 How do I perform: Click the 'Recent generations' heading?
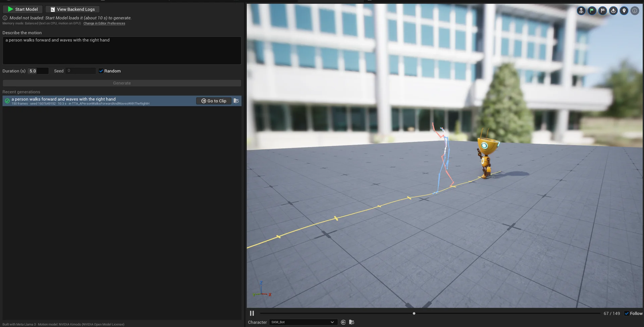(x=21, y=92)
